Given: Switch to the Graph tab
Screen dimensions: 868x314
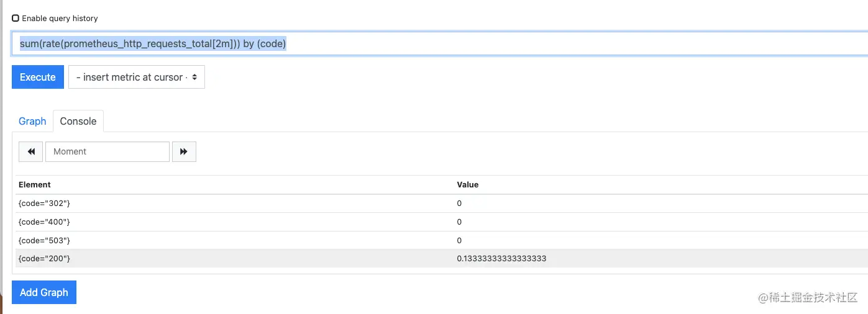Looking at the screenshot, I should [x=32, y=121].
